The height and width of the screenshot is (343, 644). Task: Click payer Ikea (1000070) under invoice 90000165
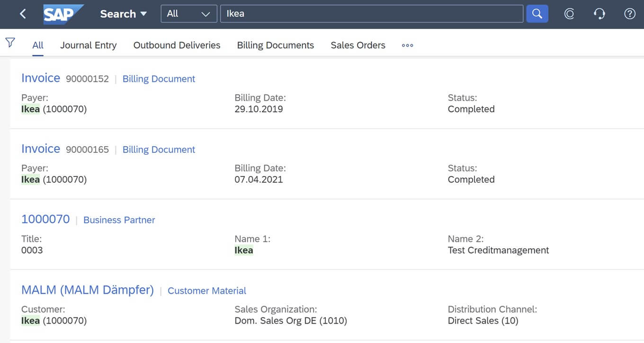(54, 180)
